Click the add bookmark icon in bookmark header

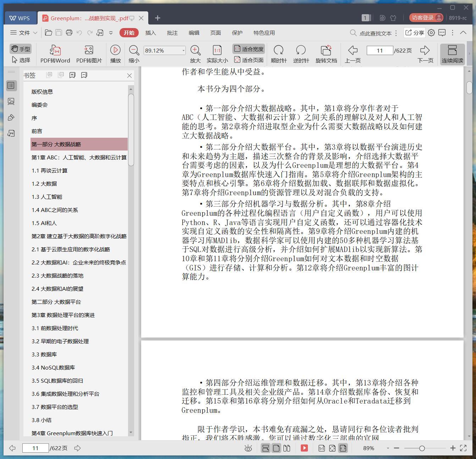(x=72, y=75)
